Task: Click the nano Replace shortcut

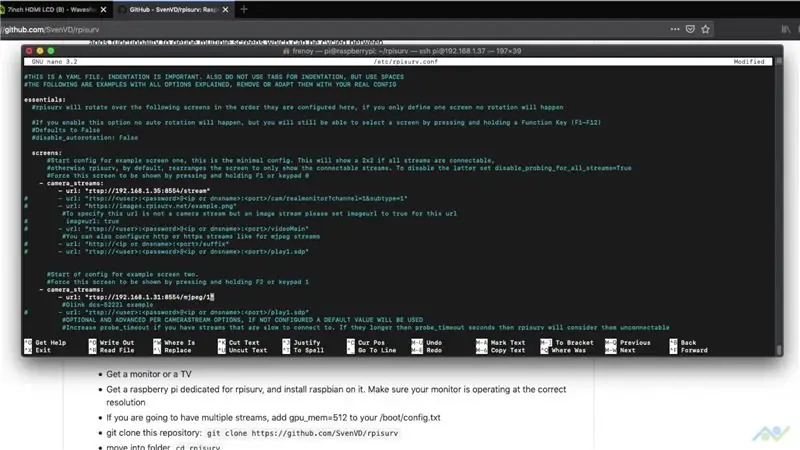Action: coord(172,351)
